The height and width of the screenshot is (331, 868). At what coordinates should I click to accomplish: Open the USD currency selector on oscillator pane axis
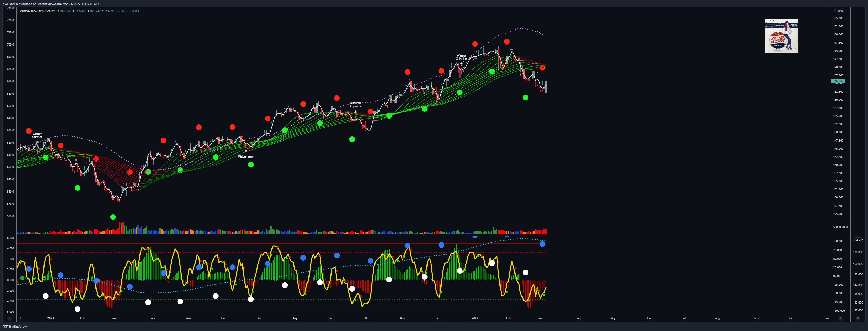coord(858,240)
